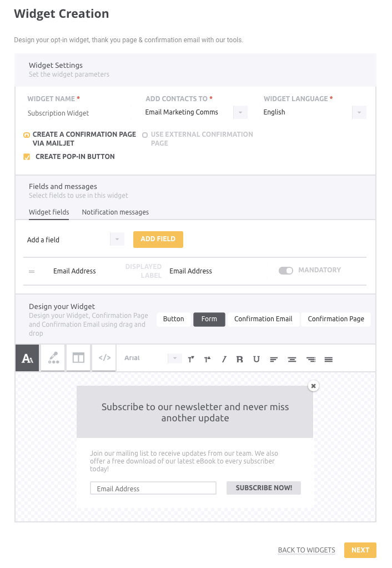Open the HTML code editor icon
This screenshot has width=392, height=568.
(104, 358)
